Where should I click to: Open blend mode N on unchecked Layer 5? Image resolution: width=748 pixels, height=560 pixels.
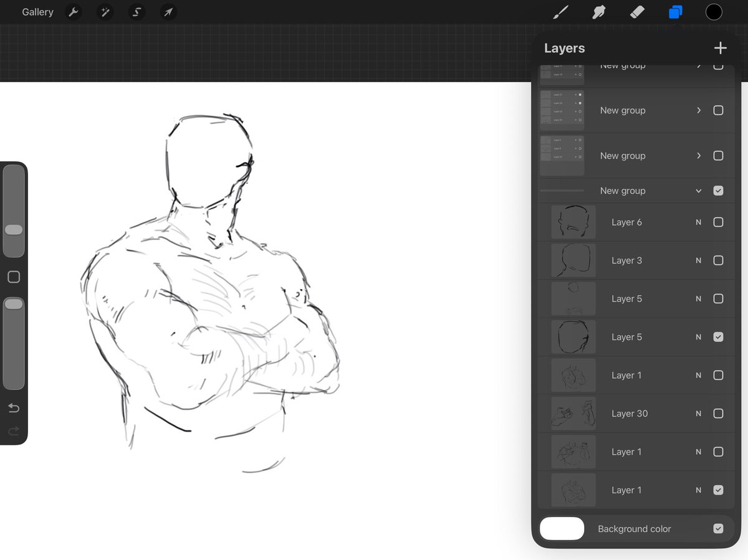coord(699,298)
